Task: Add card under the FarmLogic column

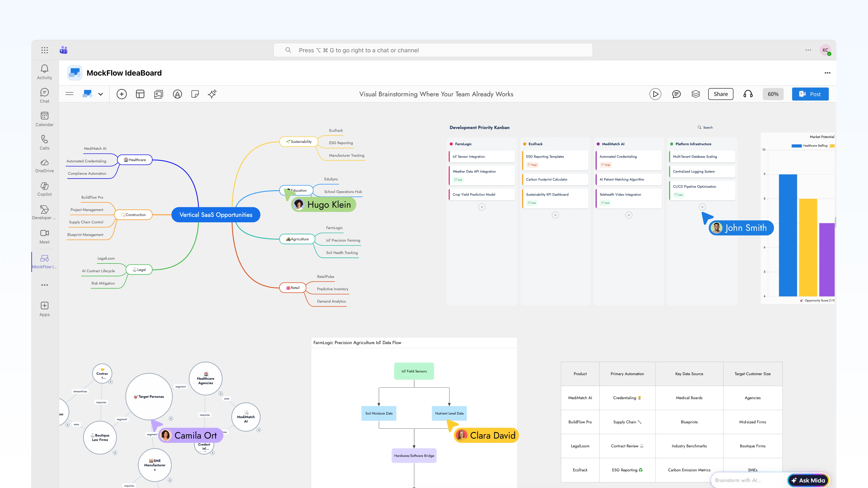Action: click(482, 207)
